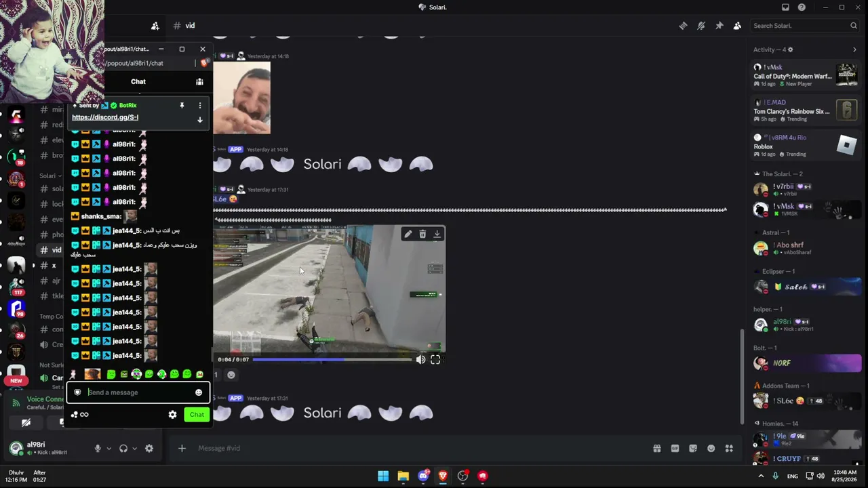The width and height of the screenshot is (868, 488).
Task: Open Kick chat settings gear
Action: pyautogui.click(x=172, y=415)
